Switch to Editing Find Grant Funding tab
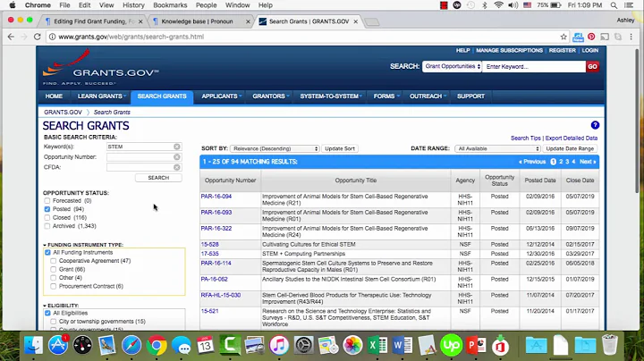 95,21
